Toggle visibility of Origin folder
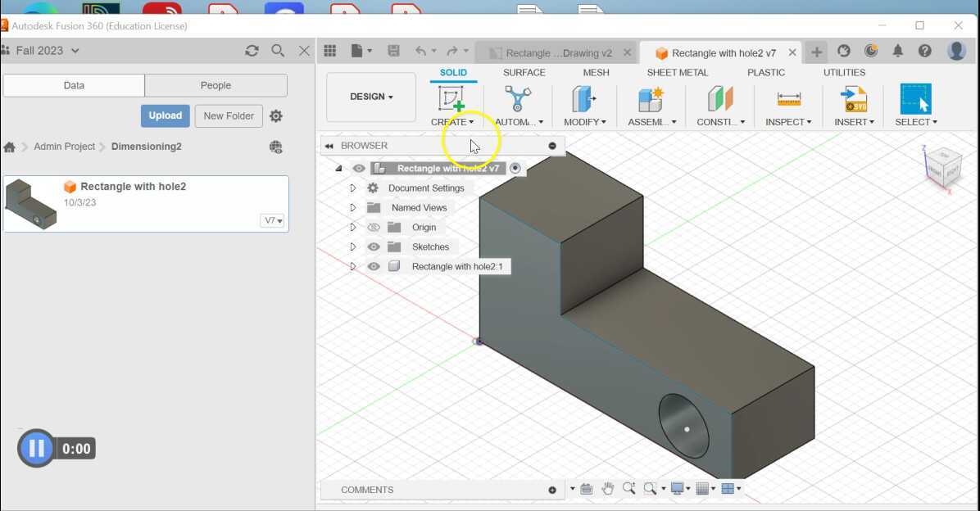Screen dimensions: 980x511 pos(374,228)
